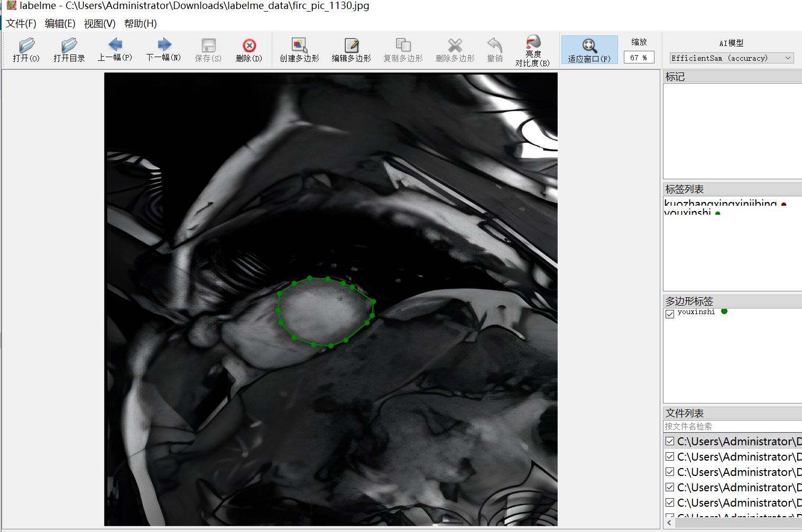Viewport: 802px width, 532px height.
Task: Expand the EfficientSam AI model dropdown
Action: pyautogui.click(x=732, y=58)
